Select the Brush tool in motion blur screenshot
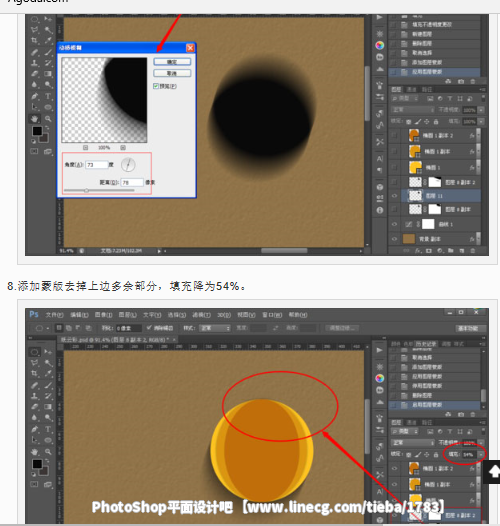Screen dimensions: 500x526 click(48, 52)
